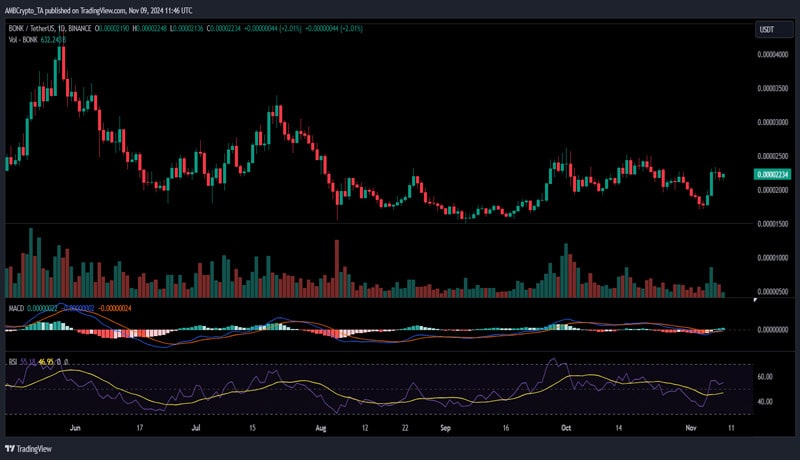
Task: Click the Aug date on time axis
Action: click(x=321, y=426)
